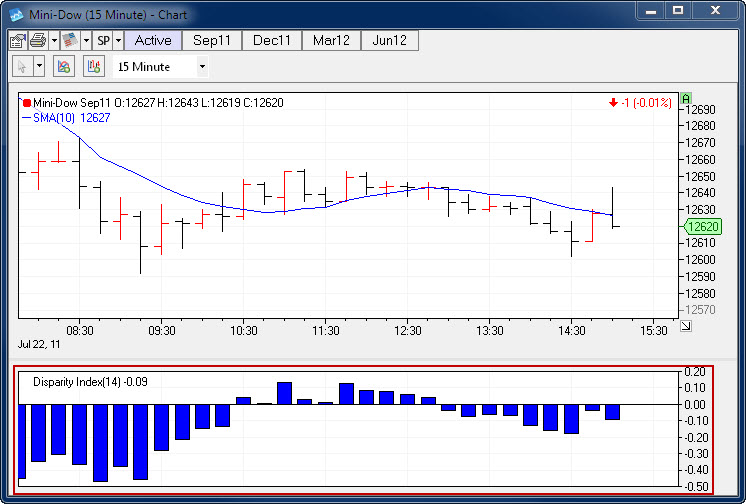Click the green A auto-scale icon
The height and width of the screenshot is (504, 746).
686,99
